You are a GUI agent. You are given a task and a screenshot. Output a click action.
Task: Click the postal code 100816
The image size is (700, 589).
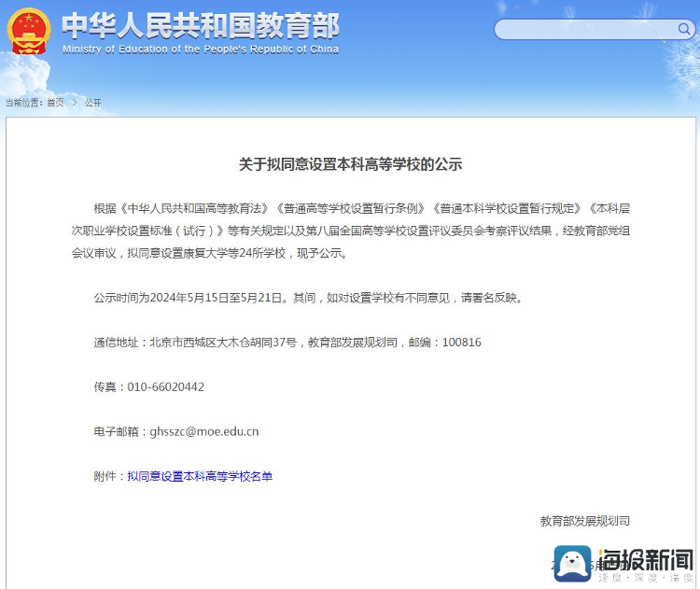[462, 343]
